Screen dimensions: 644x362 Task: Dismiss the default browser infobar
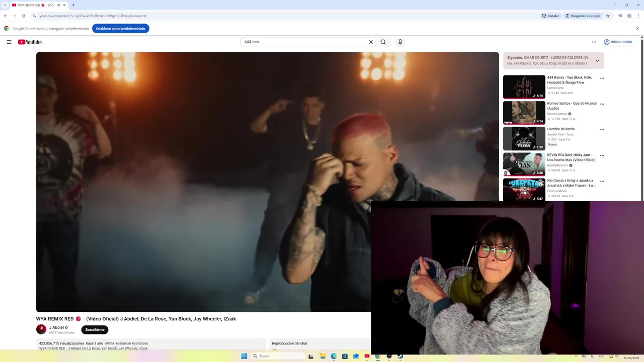coord(637,29)
